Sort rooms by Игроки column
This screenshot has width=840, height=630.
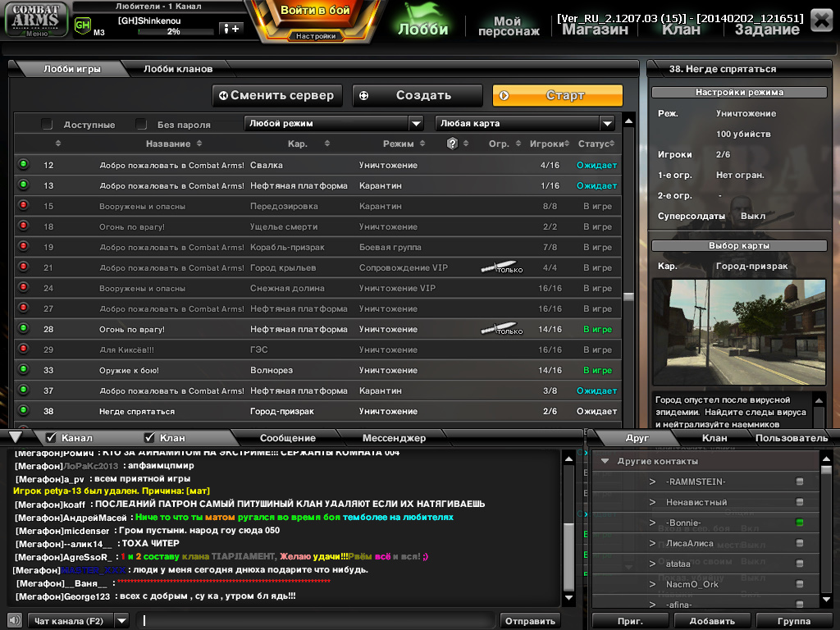pos(549,144)
